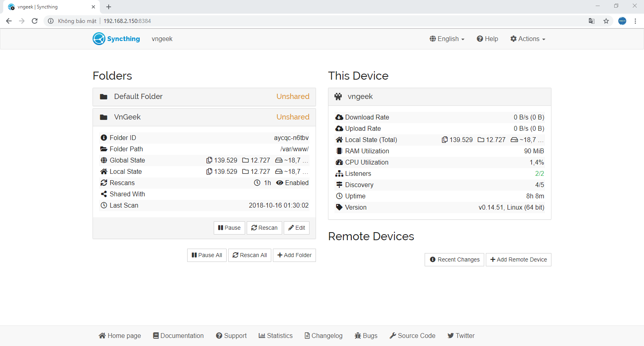This screenshot has height=346, width=644.
Task: Click the Download Rate cloud icon
Action: pyautogui.click(x=339, y=117)
